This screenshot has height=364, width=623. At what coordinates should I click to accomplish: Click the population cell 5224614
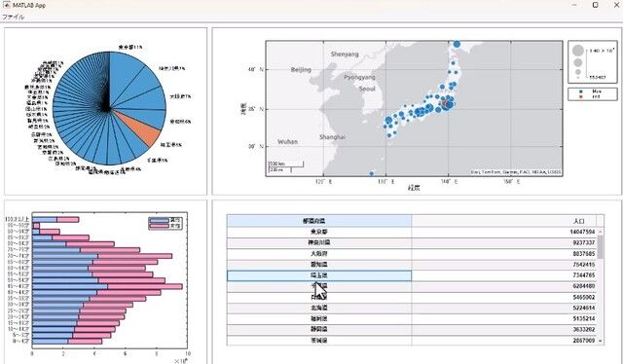pos(504,308)
